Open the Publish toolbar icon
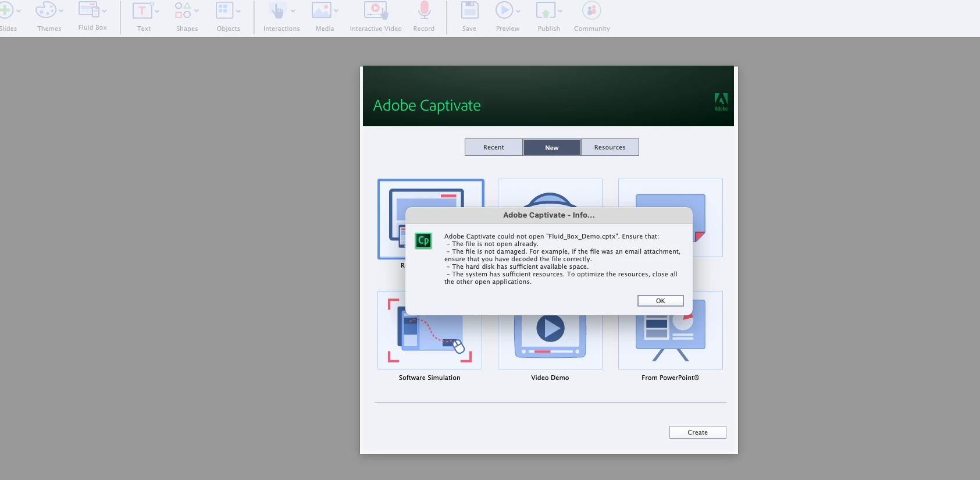The image size is (980, 480). 546,10
